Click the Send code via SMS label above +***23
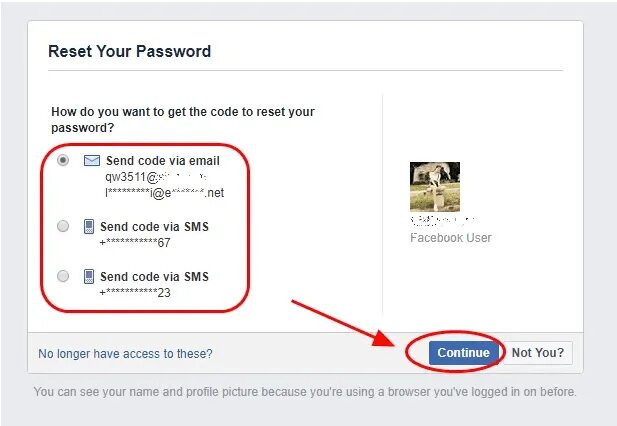 154,277
